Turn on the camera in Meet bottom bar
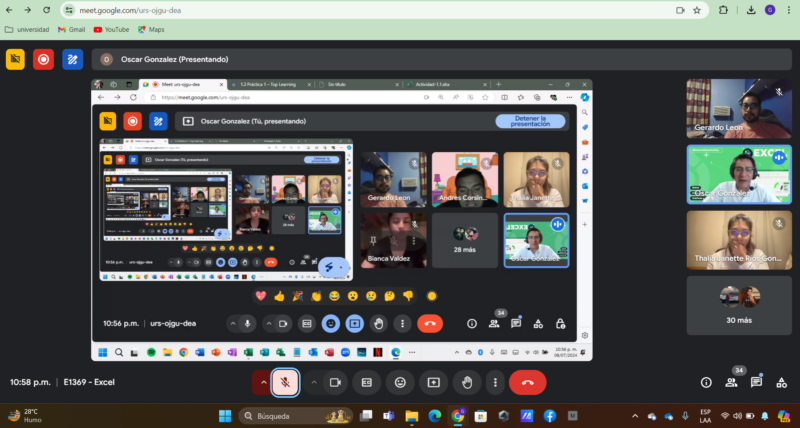800x428 pixels. click(335, 383)
